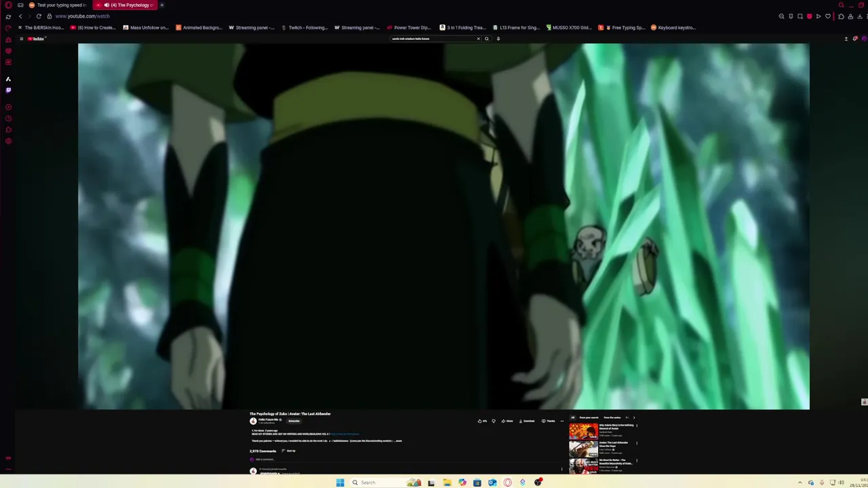The width and height of the screenshot is (868, 488).
Task: Open '(6) How to Create...' bookmark
Action: click(x=94, y=28)
